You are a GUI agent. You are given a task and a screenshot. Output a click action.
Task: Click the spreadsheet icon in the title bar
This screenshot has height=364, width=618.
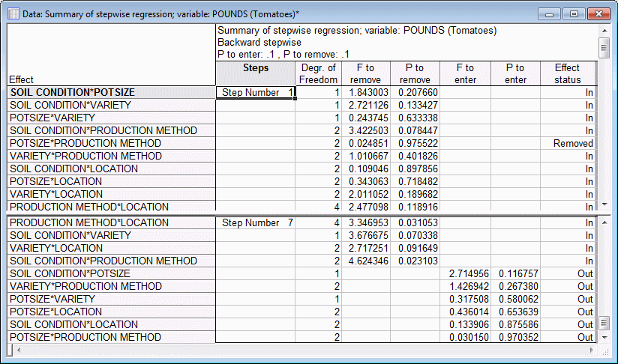coord(13,13)
